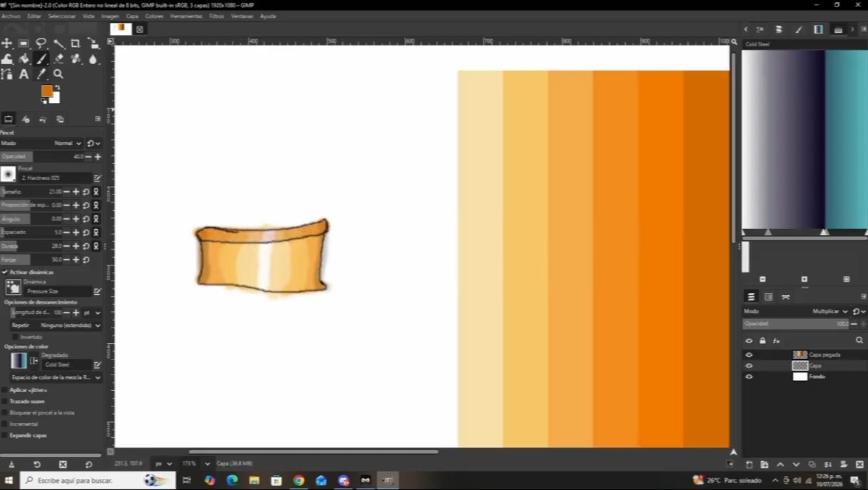868x490 pixels.
Task: Open the Filtros menu
Action: tap(217, 16)
